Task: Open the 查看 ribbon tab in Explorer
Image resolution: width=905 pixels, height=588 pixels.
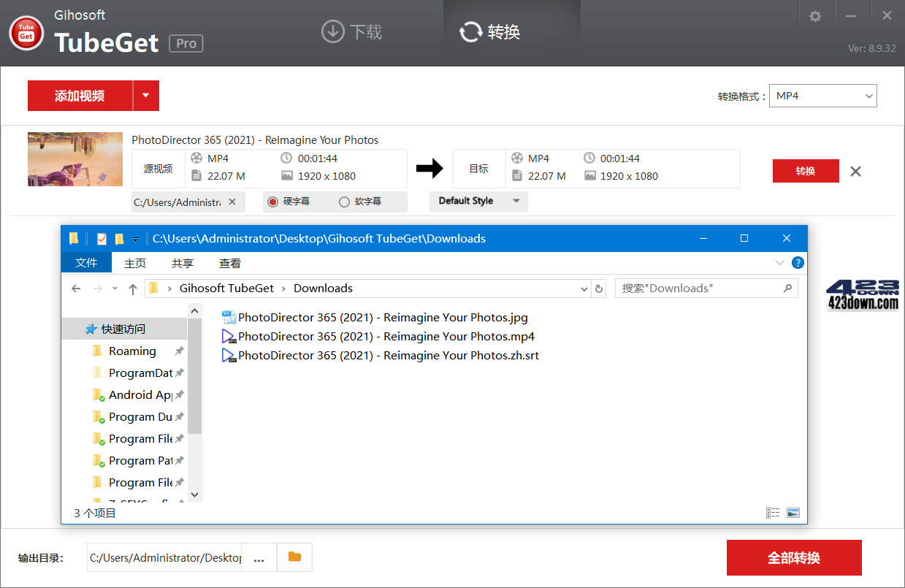Action: tap(229, 263)
